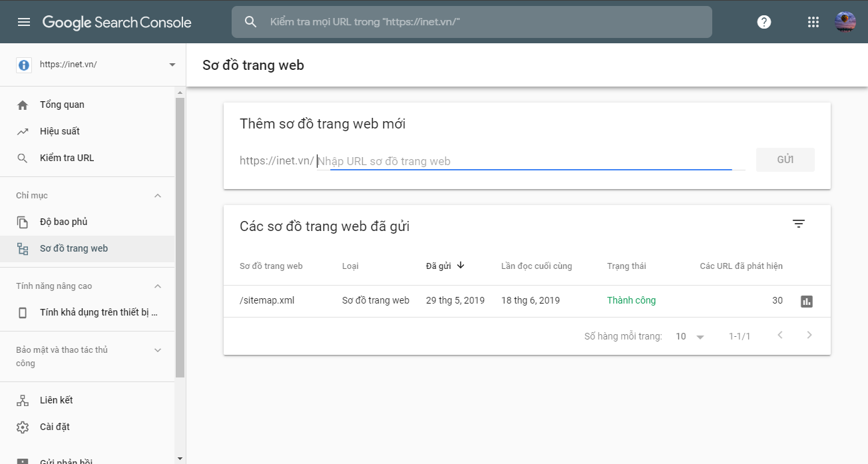Viewport: 868px width, 464px height.
Task: Click the 1-1/1 pagination text
Action: 740,336
